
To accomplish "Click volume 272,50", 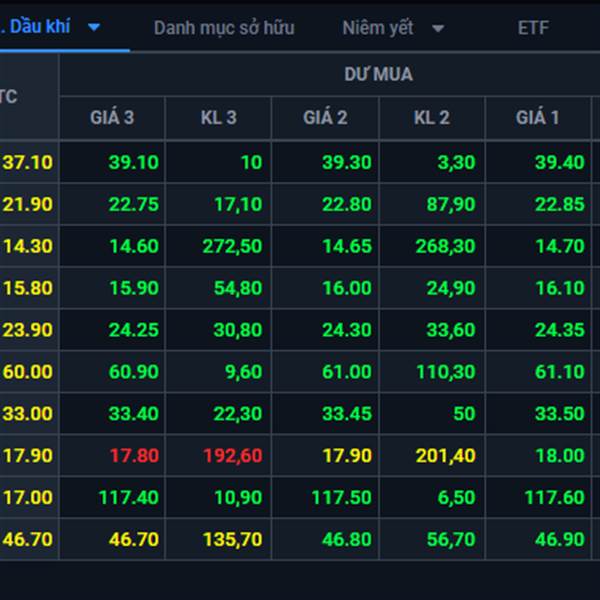I will [232, 246].
